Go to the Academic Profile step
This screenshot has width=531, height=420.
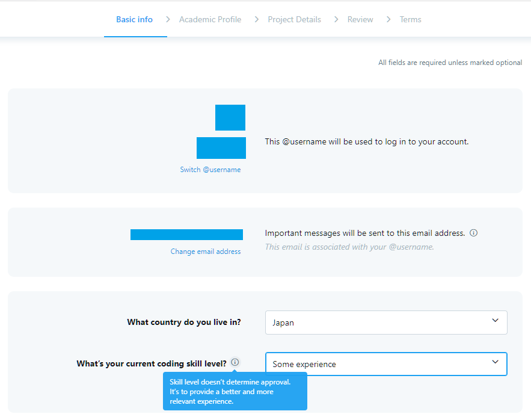(210, 20)
